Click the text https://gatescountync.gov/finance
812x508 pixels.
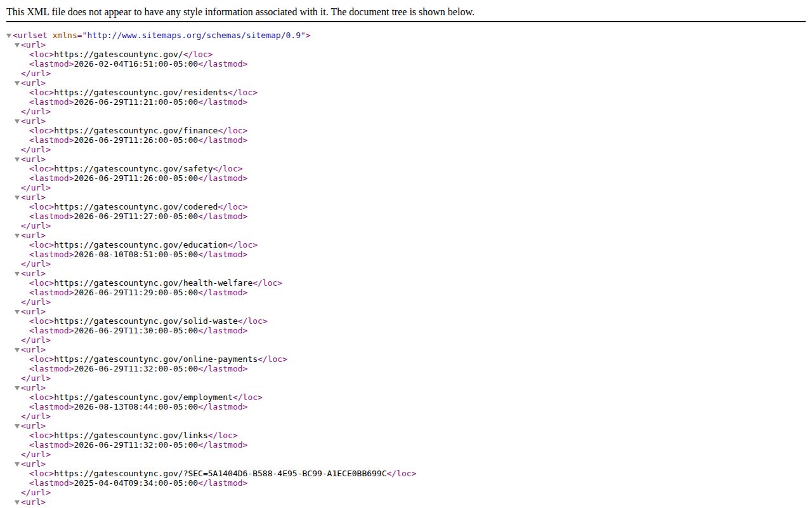[136, 131]
